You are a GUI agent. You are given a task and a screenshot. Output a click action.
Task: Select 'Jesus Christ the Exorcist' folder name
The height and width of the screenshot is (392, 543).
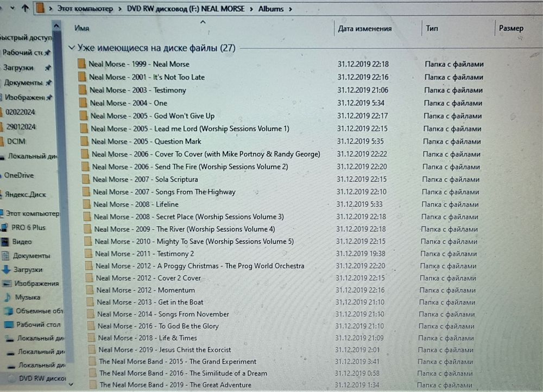[x=165, y=350]
